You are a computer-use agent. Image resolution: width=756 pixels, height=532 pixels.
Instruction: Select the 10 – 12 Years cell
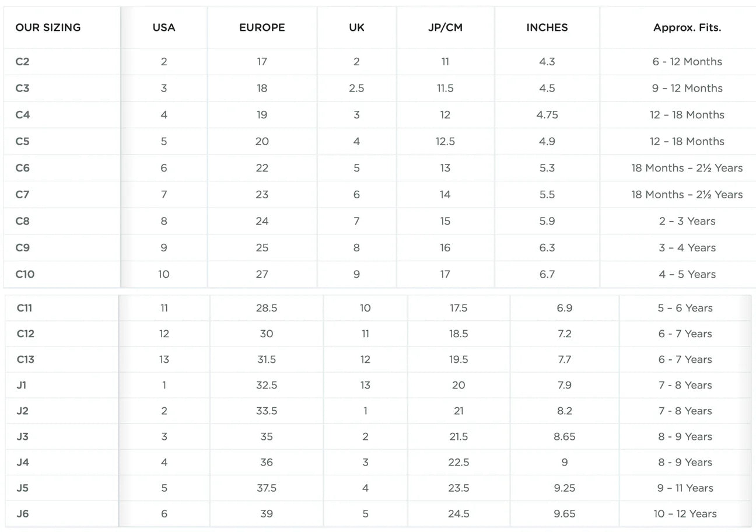click(x=685, y=514)
